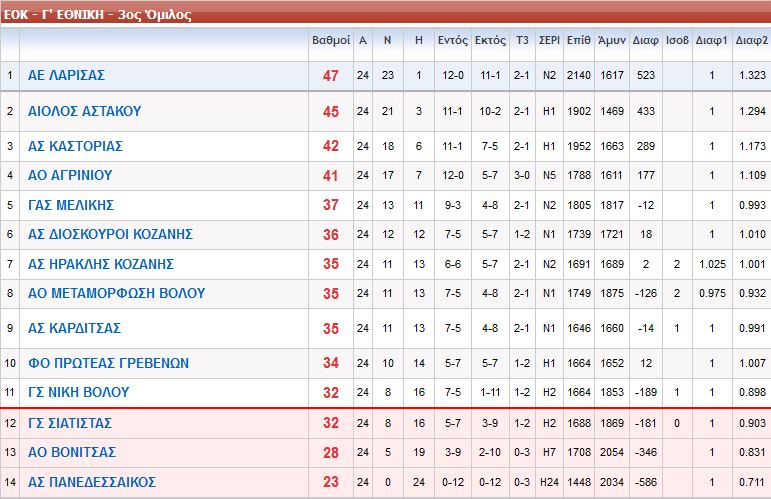Select ΑΣ ΗΡΑΚΛΗΣ ΚΟΖΑΝΗΣ team

[x=101, y=264]
